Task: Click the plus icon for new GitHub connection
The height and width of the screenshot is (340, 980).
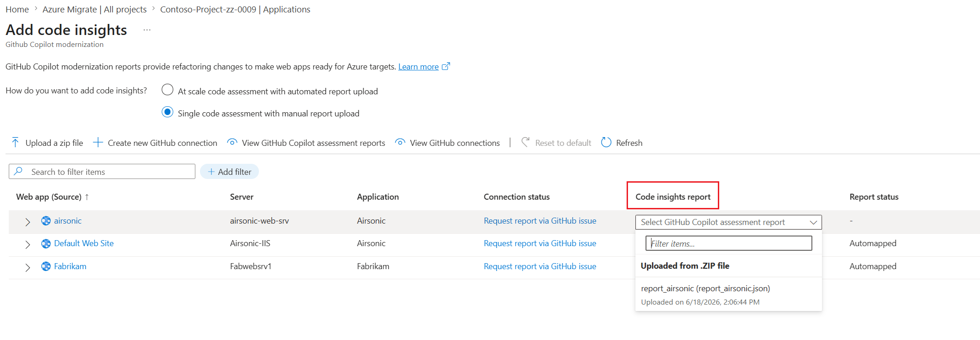Action: [x=98, y=143]
